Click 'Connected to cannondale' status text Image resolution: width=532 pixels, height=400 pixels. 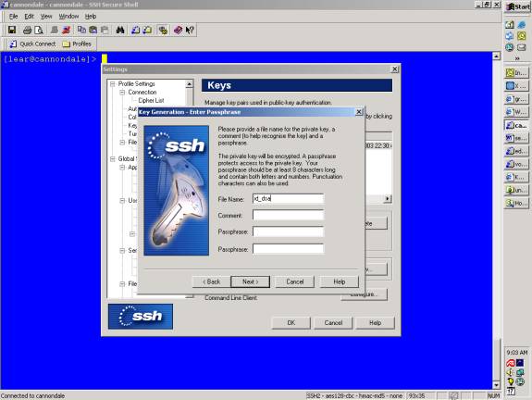[x=32, y=395]
